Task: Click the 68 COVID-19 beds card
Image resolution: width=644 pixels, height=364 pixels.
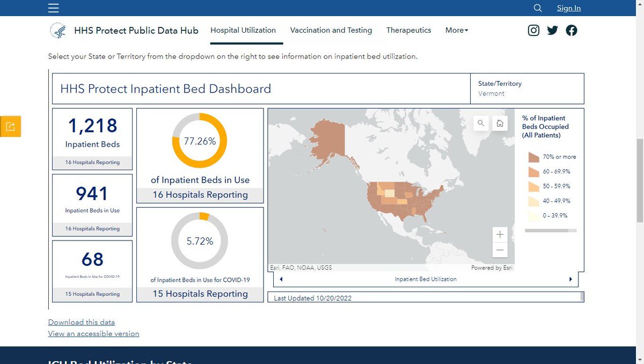Action: [x=92, y=271]
